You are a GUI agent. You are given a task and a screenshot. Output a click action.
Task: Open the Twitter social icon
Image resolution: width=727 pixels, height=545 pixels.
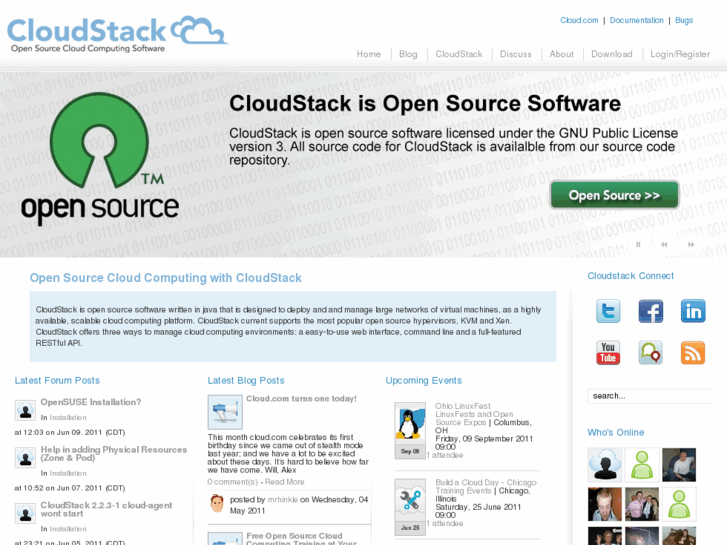coord(608,311)
